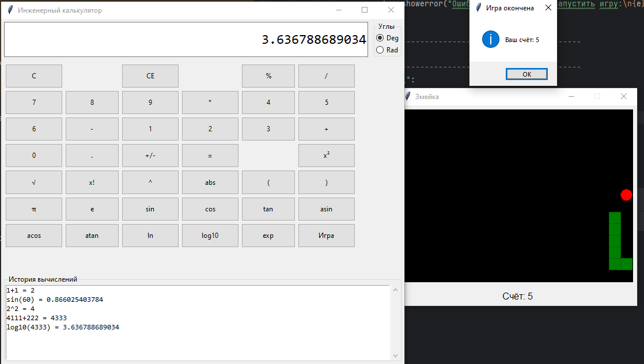644x364 pixels.
Task: Click the cos function button
Action: coord(210,209)
